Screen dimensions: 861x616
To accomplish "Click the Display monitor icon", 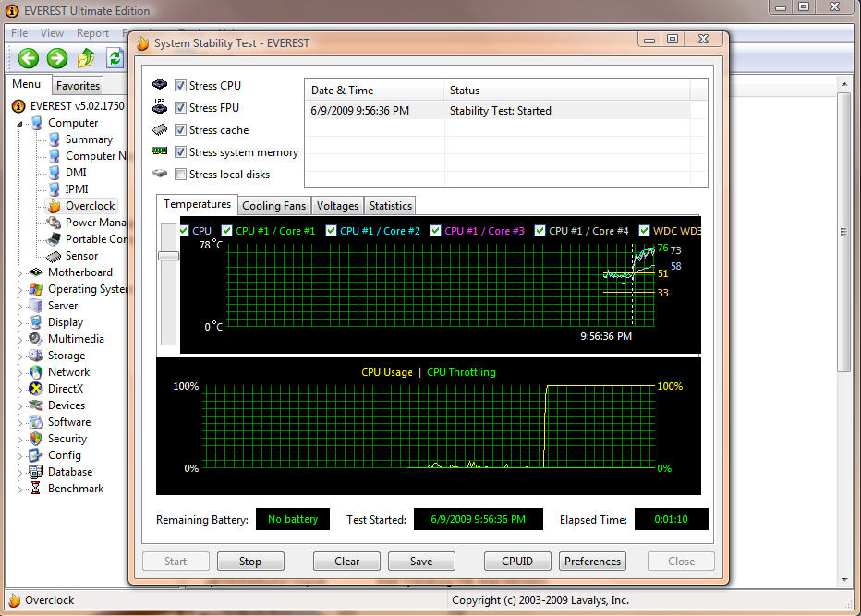I will tap(36, 322).
